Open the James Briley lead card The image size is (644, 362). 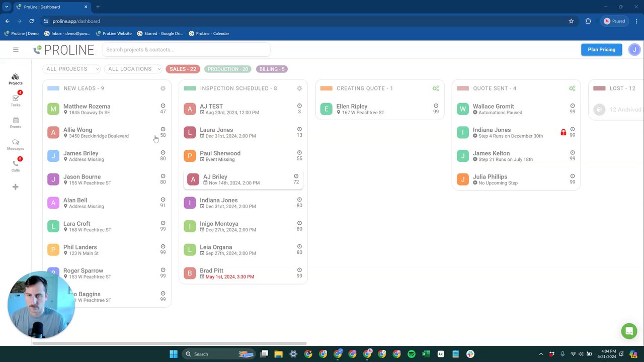107,156
